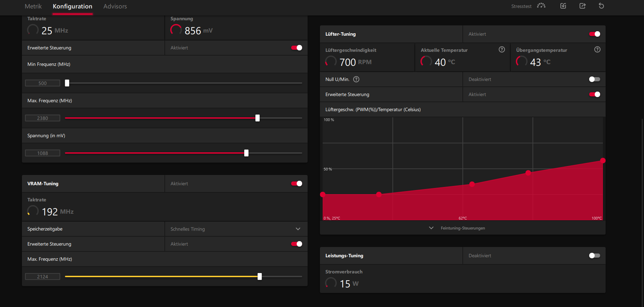Open help icon for Aktuelle Temperatur
The image size is (644, 307).
click(x=502, y=49)
